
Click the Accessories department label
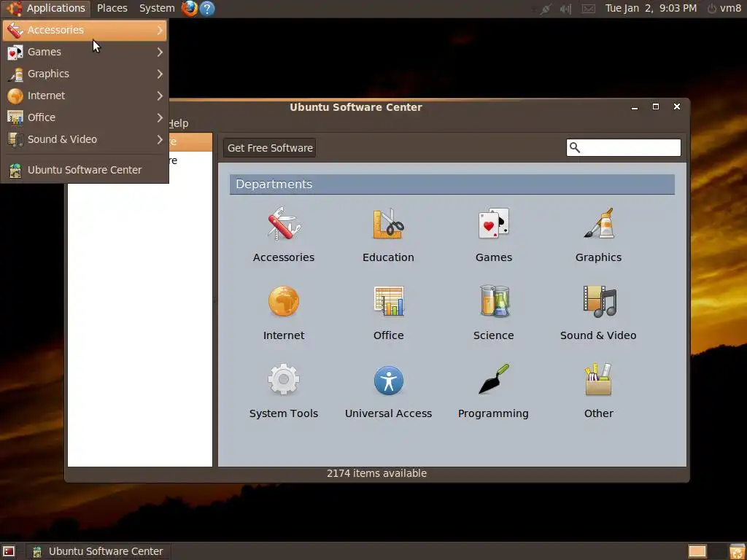tap(284, 257)
